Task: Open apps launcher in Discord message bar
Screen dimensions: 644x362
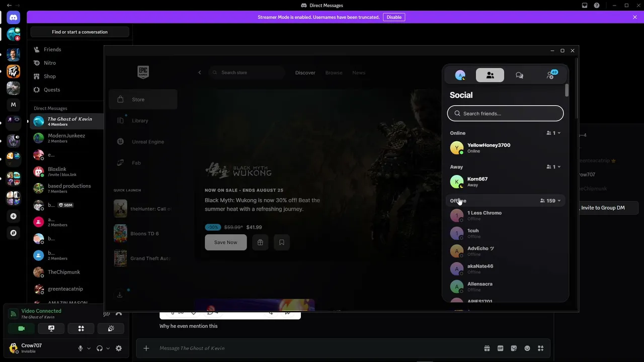Action: 541,348
